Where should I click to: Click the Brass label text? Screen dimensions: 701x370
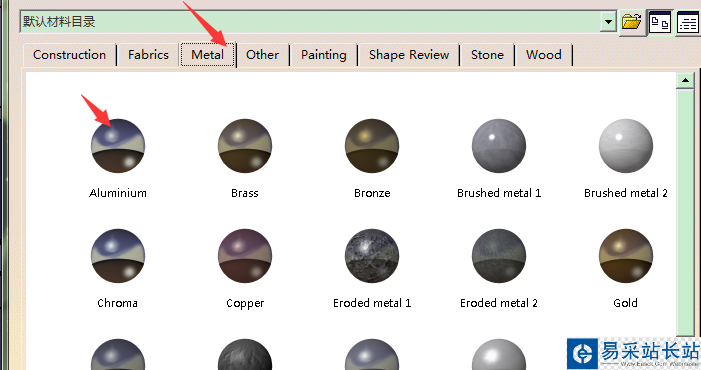pyautogui.click(x=245, y=193)
